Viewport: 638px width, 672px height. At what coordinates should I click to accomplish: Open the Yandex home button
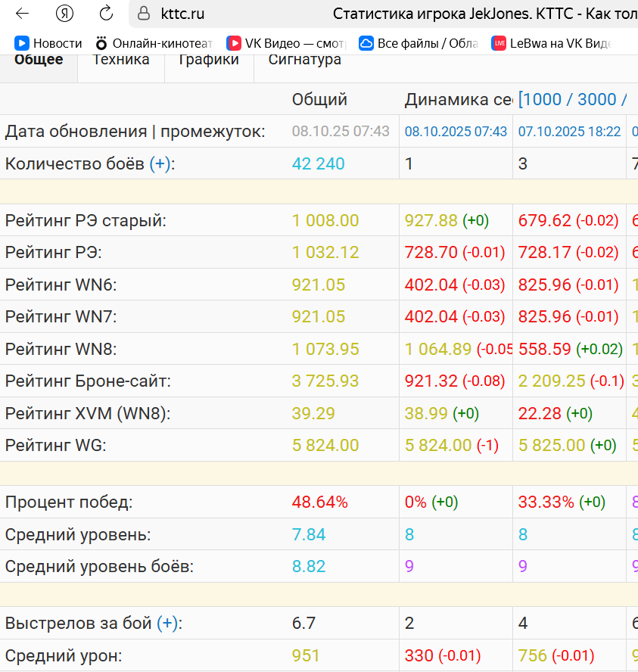coord(64,13)
